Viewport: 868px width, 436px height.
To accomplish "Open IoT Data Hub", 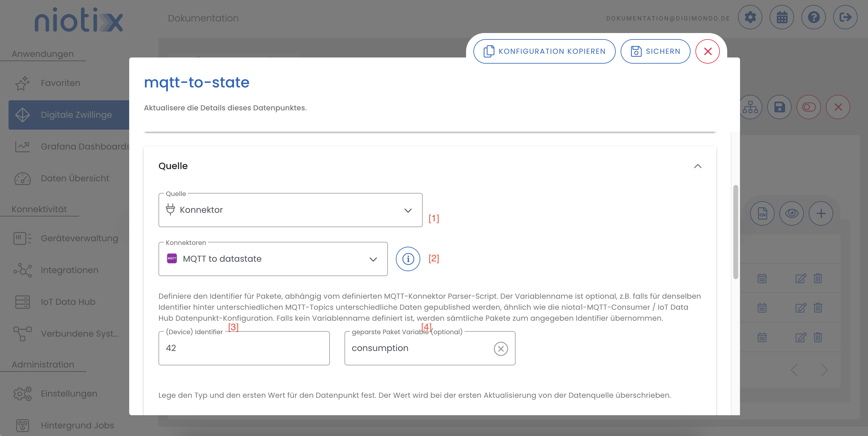I will click(69, 302).
